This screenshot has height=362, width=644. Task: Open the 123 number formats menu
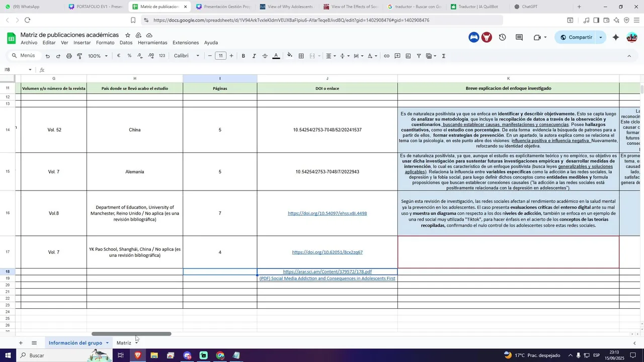(x=162, y=56)
